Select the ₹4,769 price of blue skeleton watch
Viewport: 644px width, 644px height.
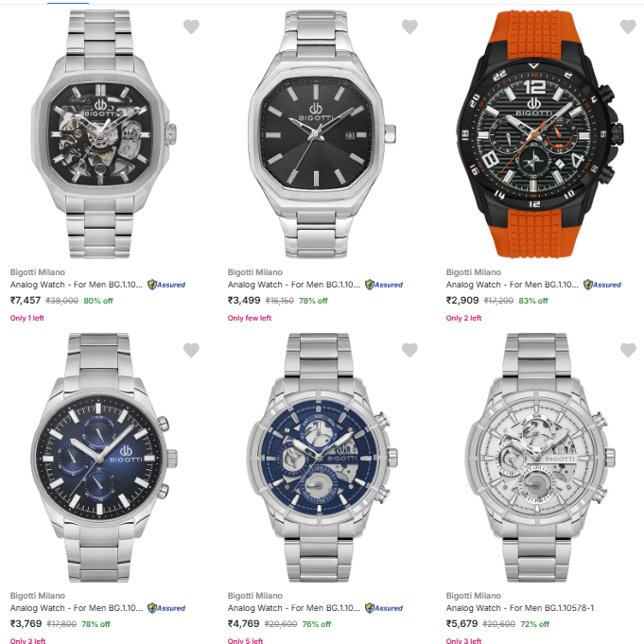point(244,624)
